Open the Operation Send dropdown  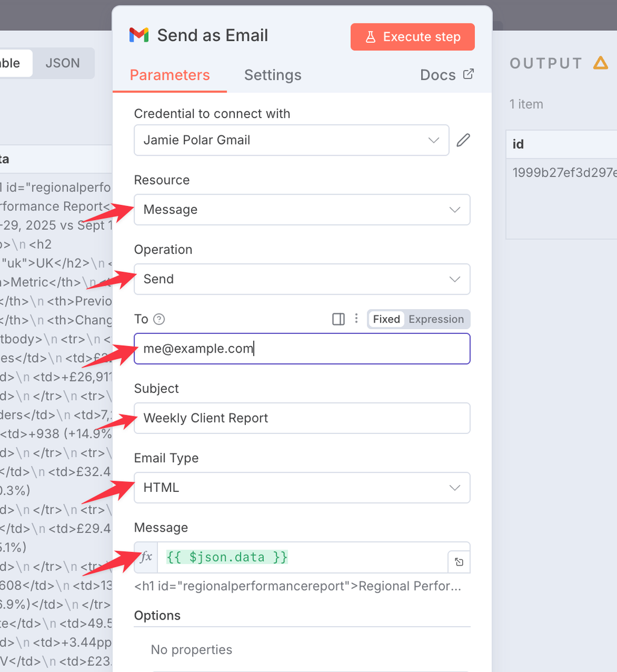coord(302,279)
